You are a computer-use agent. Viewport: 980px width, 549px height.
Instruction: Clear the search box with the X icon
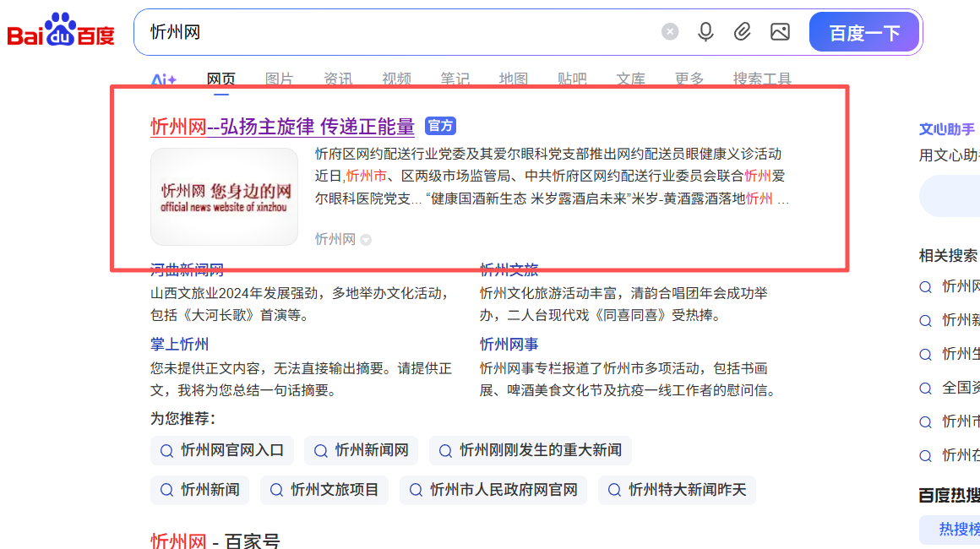click(x=670, y=31)
